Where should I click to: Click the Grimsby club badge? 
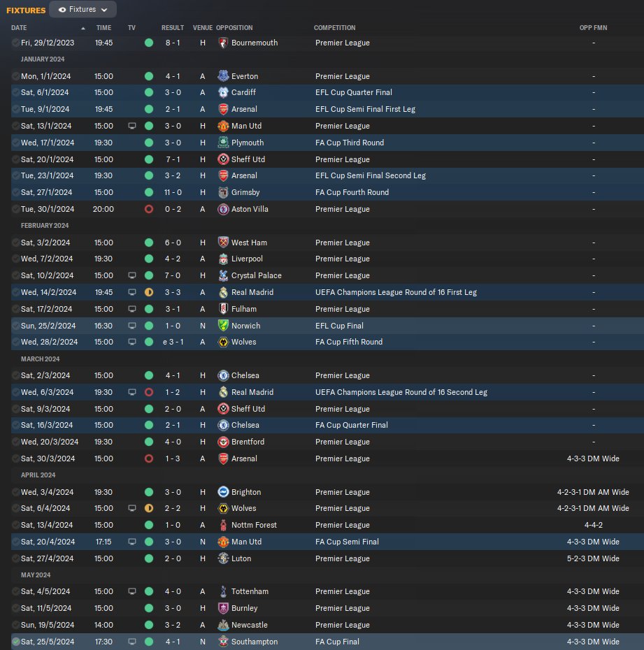pyautogui.click(x=223, y=192)
